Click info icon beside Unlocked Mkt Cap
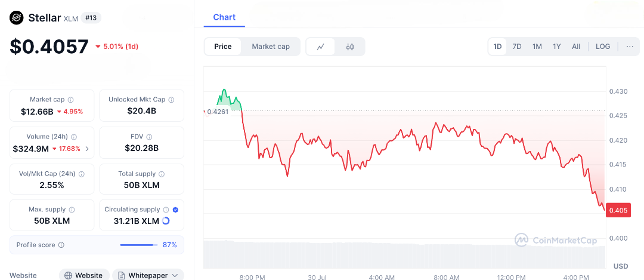This screenshot has height=280, width=644. tap(172, 100)
